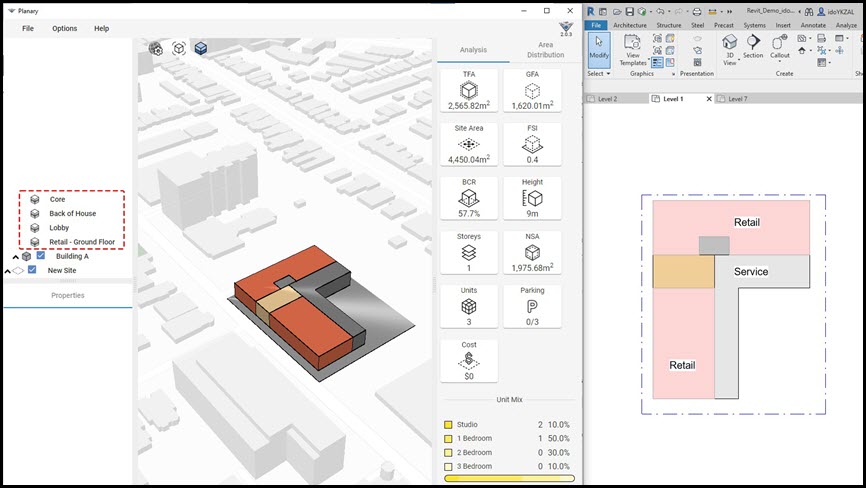Expand the quick access toolbar overflow arrows
The width and height of the screenshot is (866, 488).
pyautogui.click(x=730, y=12)
